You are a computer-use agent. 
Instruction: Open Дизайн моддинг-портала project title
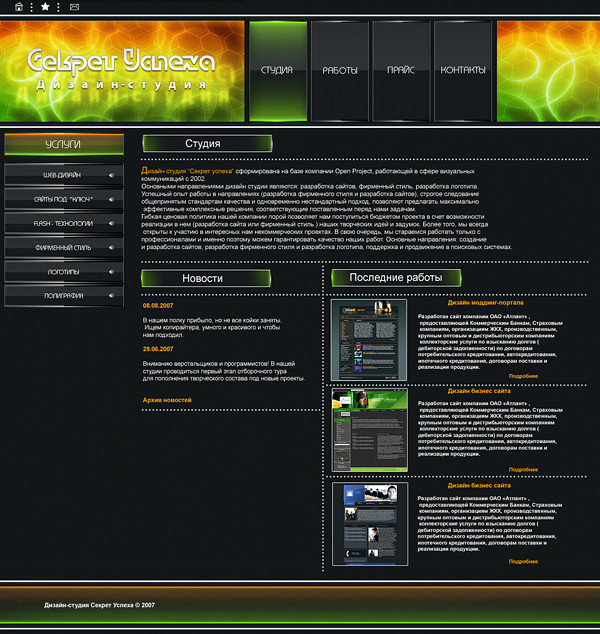[x=485, y=302]
